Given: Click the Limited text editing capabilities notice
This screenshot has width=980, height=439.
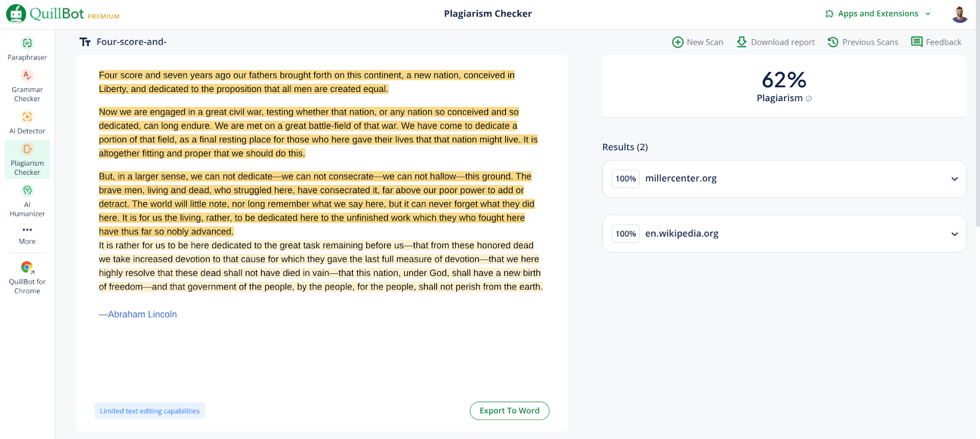Looking at the screenshot, I should point(149,411).
